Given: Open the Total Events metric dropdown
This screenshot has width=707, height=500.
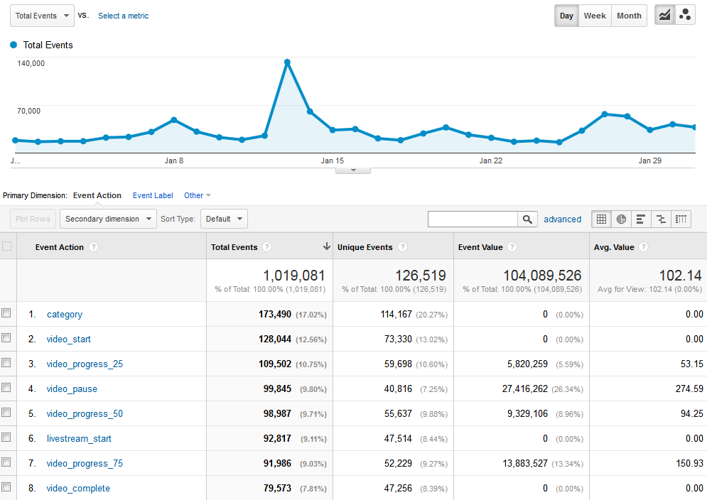Looking at the screenshot, I should 42,16.
